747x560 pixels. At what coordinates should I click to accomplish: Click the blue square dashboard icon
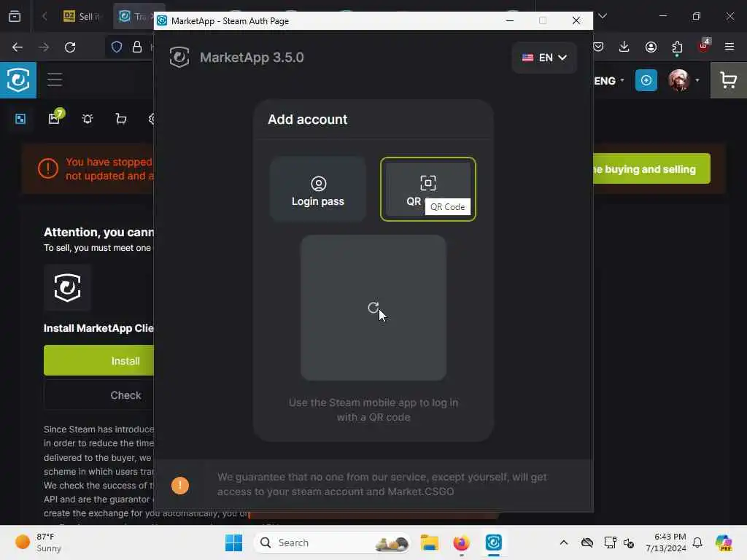[20, 119]
